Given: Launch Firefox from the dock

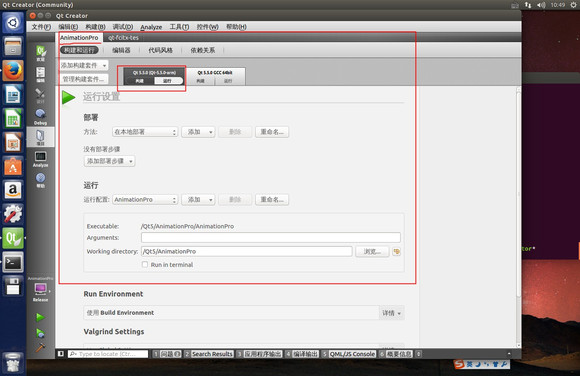Looking at the screenshot, I should pyautogui.click(x=13, y=70).
